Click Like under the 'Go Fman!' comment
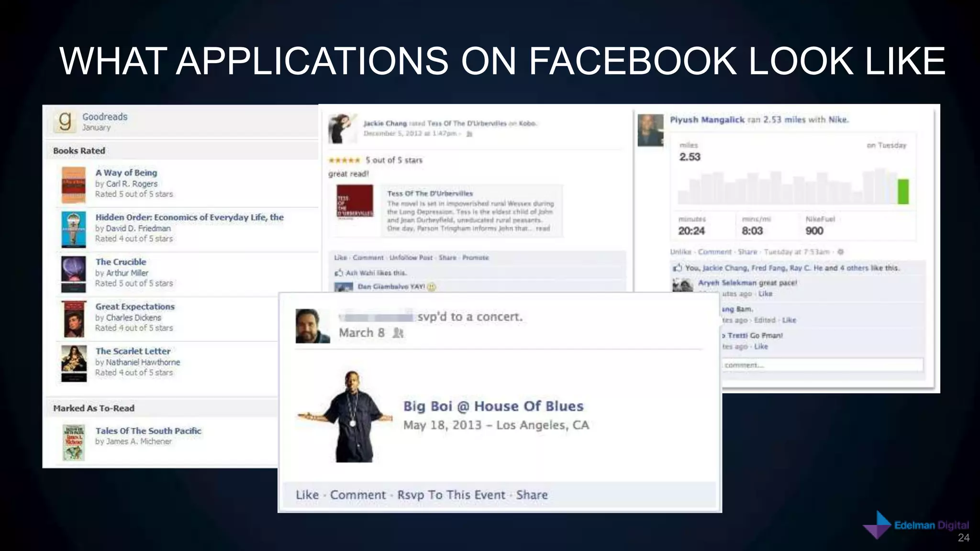Screen dimensions: 980x551 [761, 346]
